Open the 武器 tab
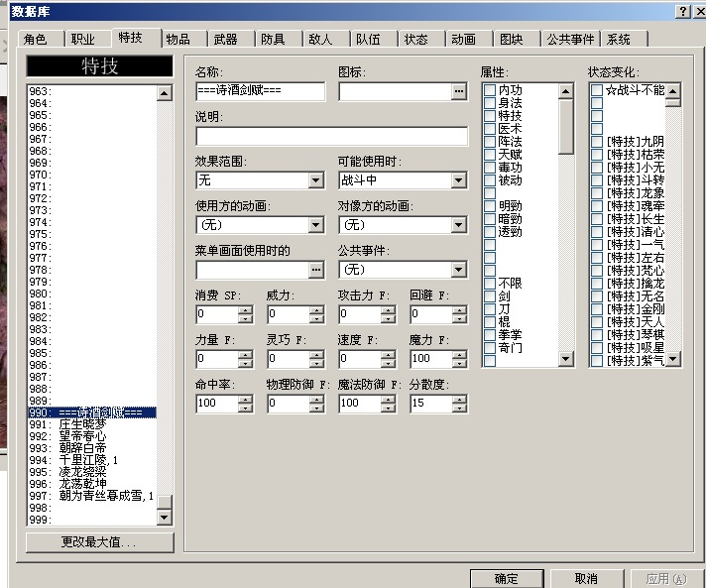Screen dimensions: 706x588 pos(231,40)
